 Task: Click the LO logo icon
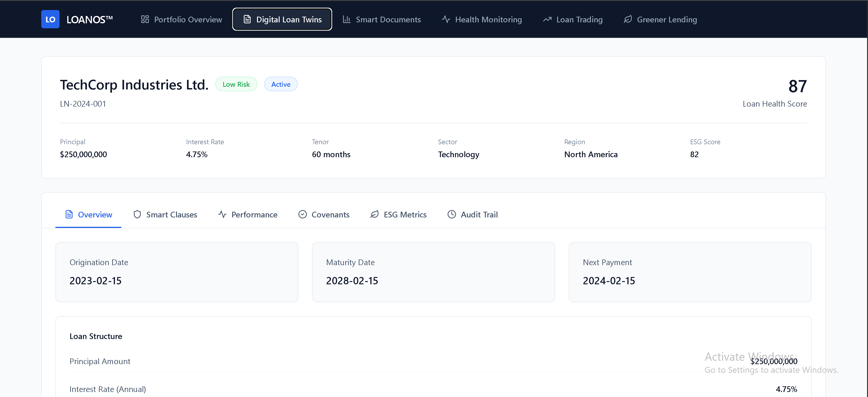coord(50,19)
